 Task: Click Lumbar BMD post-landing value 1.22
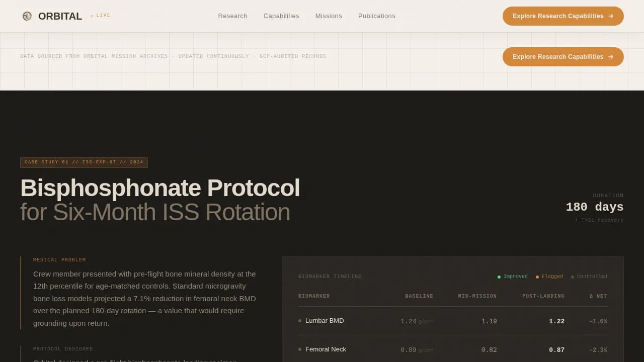point(556,321)
